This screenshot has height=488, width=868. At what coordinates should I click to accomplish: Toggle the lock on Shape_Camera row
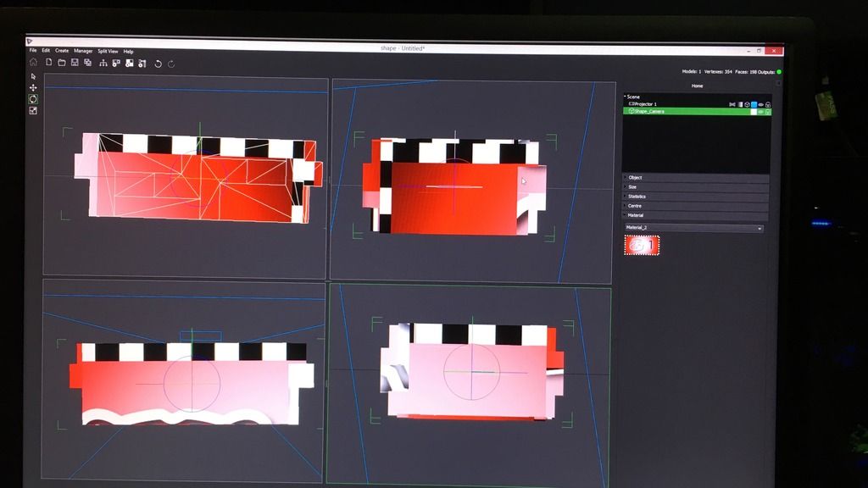[x=768, y=112]
